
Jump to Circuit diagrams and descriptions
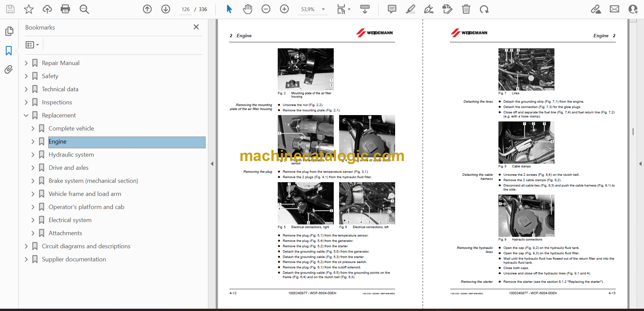click(86, 246)
